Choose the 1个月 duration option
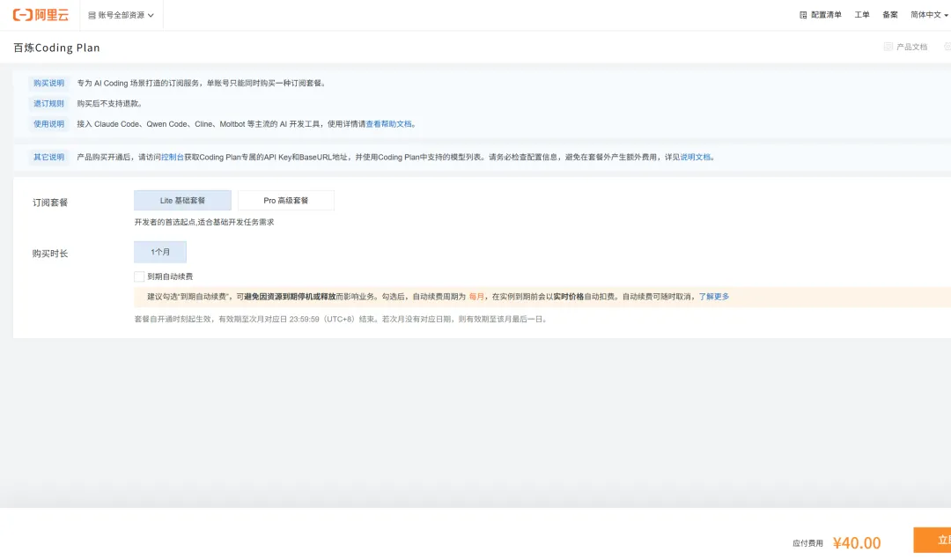This screenshot has height=560, width=951. click(160, 252)
